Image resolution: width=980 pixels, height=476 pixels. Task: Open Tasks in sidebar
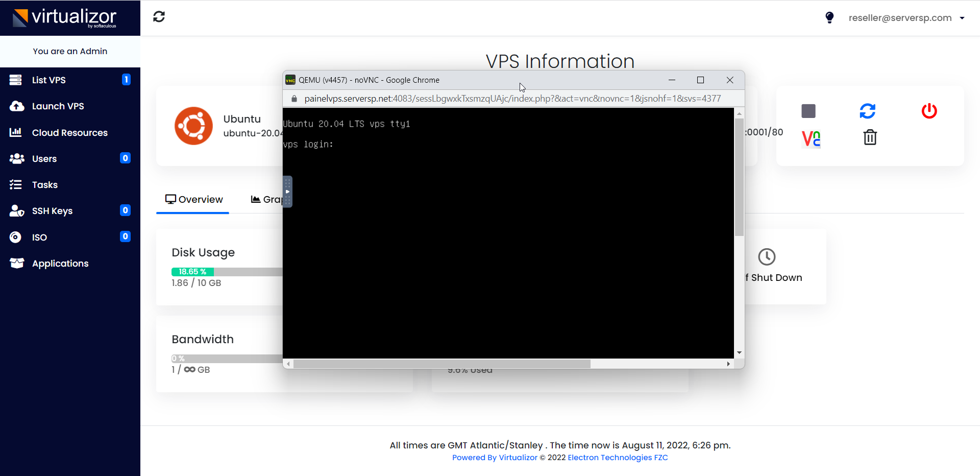[70, 185]
